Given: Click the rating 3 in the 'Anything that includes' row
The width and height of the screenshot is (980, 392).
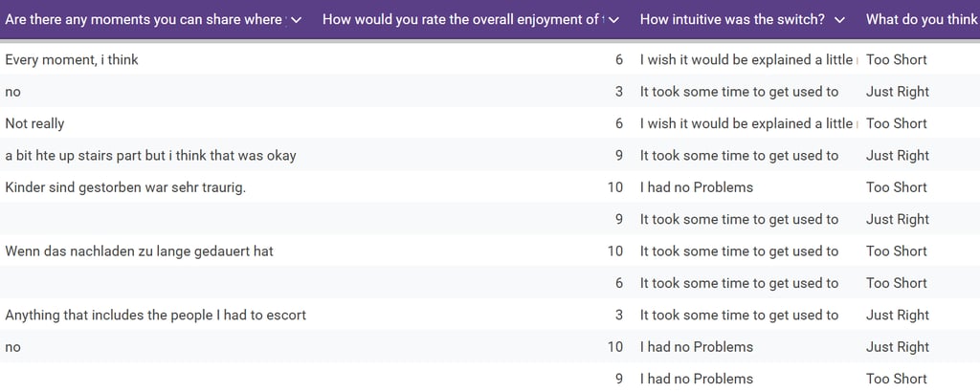Looking at the screenshot, I should click(618, 315).
